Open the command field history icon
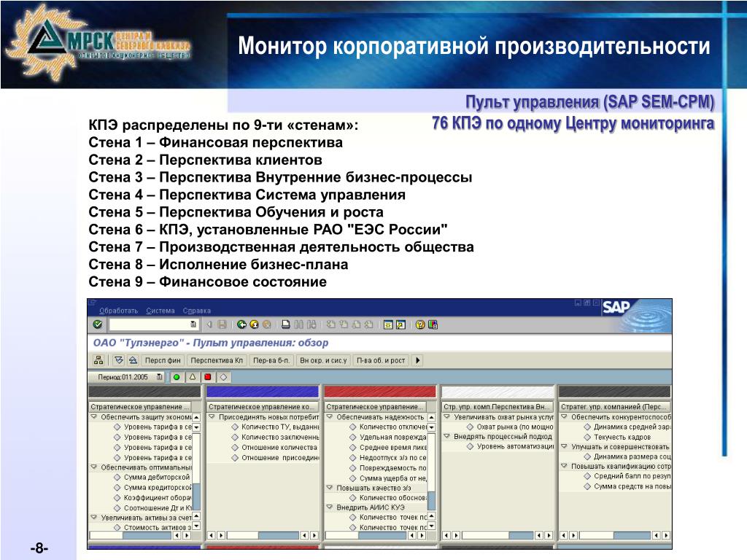The width and height of the screenshot is (747, 560). [x=193, y=324]
